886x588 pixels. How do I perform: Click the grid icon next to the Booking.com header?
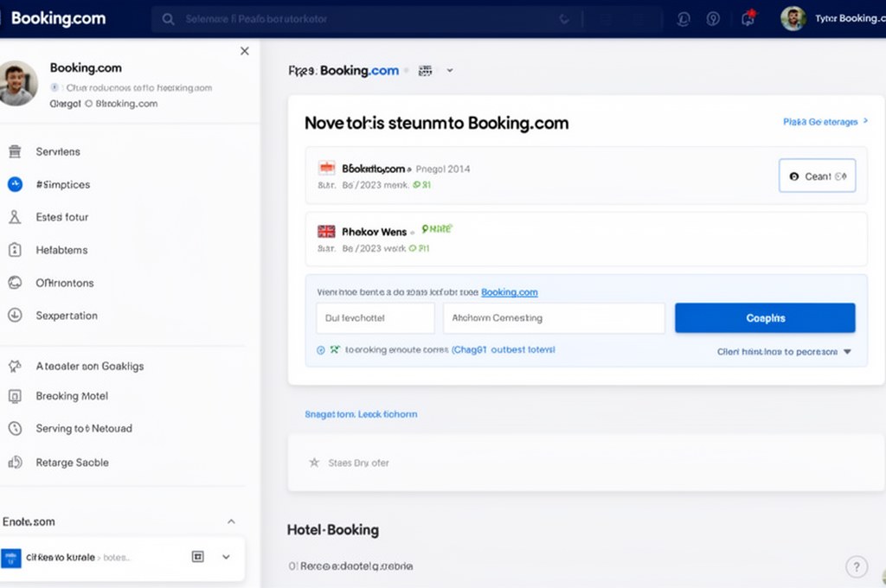[425, 70]
